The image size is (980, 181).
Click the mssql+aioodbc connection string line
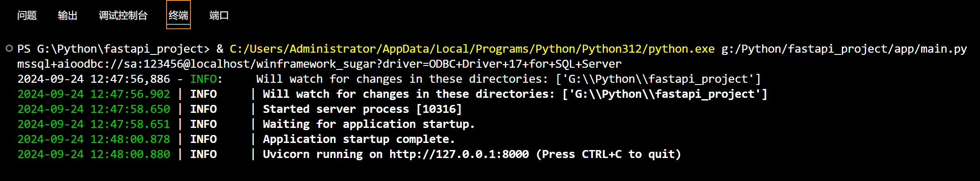(x=319, y=64)
